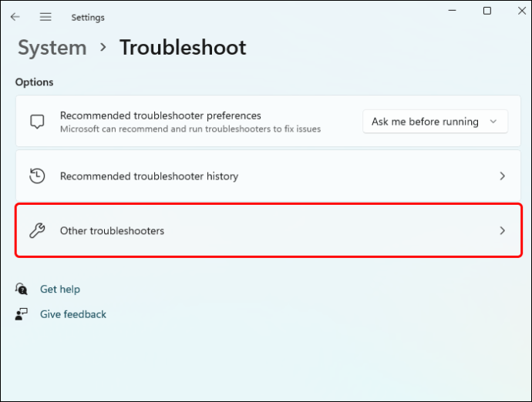Open the Get help link

[60, 290]
